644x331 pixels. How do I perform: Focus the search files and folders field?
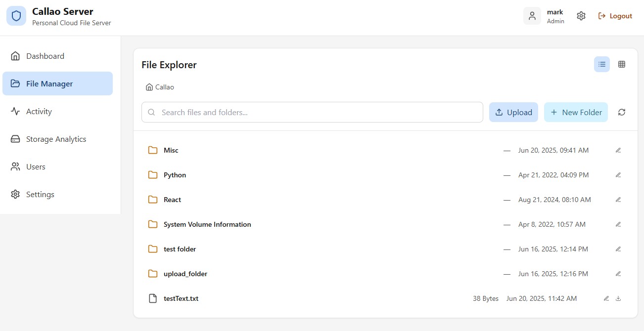point(317,112)
